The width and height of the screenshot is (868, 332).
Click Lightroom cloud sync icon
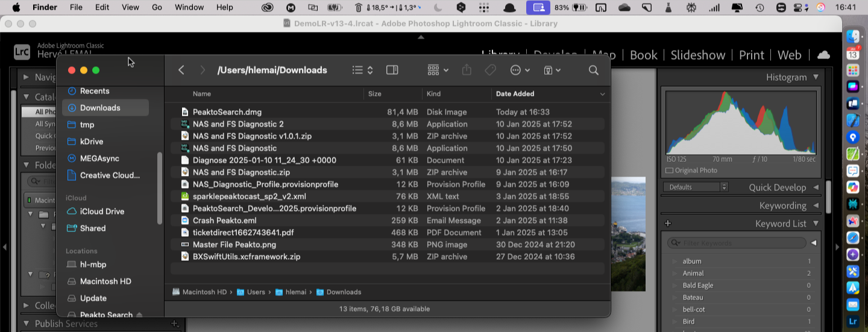[x=823, y=55]
